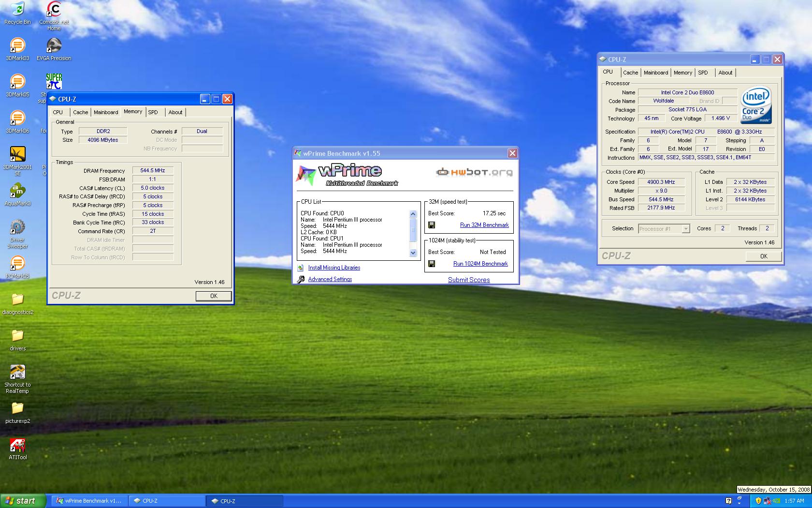Minimize the left CPU-Z window
Image resolution: width=812 pixels, height=508 pixels.
tap(204, 99)
